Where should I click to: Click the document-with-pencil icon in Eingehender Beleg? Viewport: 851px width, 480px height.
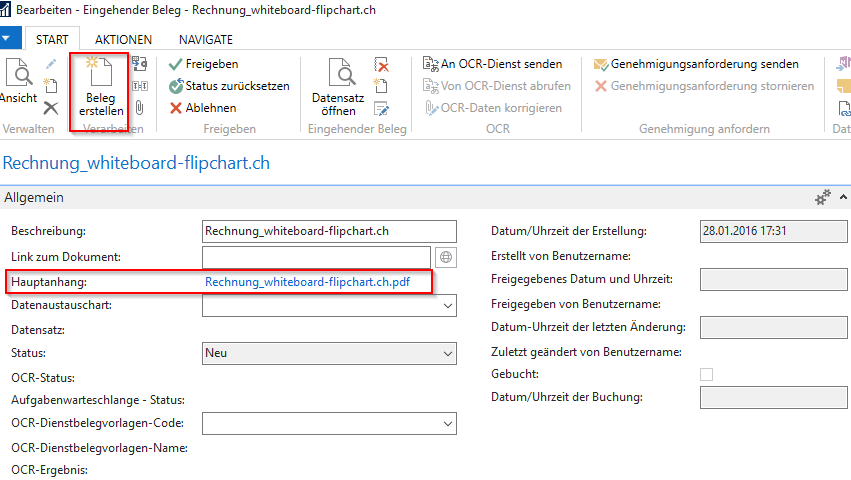click(x=382, y=109)
